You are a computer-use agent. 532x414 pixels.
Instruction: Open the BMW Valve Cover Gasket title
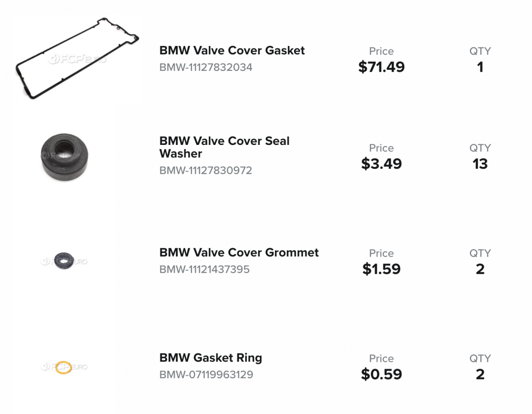coord(232,50)
